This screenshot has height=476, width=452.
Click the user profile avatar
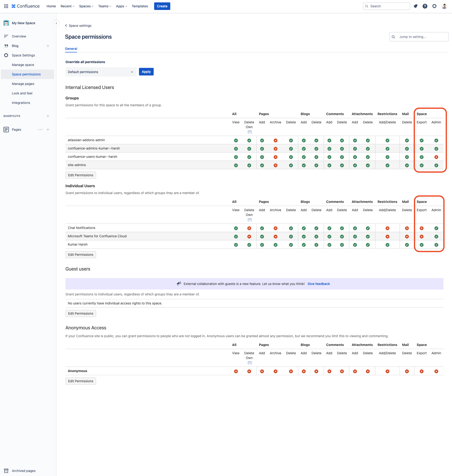[444, 6]
